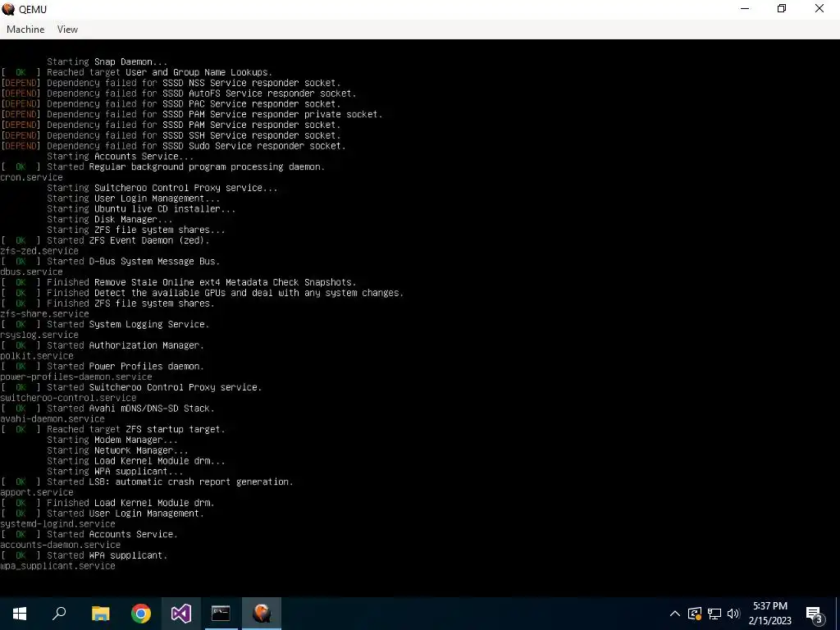
Task: Open the notification Action Center
Action: click(x=815, y=614)
